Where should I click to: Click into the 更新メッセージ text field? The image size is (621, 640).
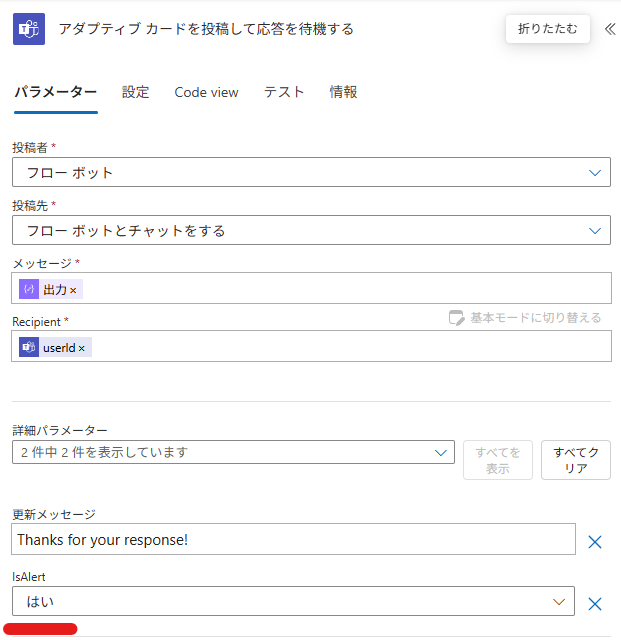[293, 539]
